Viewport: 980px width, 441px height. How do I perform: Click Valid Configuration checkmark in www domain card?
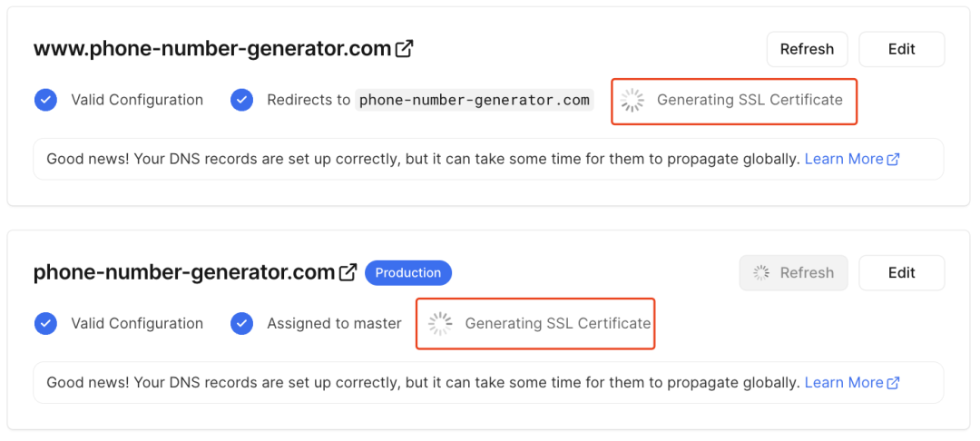click(x=45, y=100)
